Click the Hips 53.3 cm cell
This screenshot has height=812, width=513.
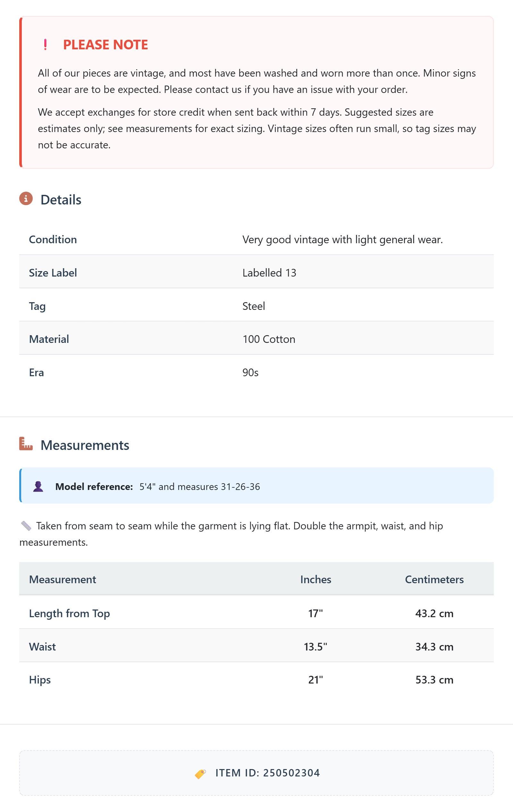pyautogui.click(x=434, y=680)
